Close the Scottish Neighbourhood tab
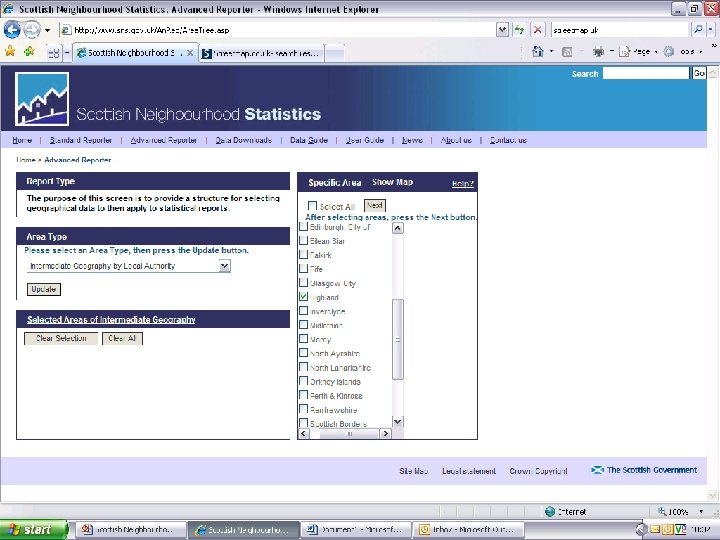This screenshot has width=720, height=540. click(190, 53)
